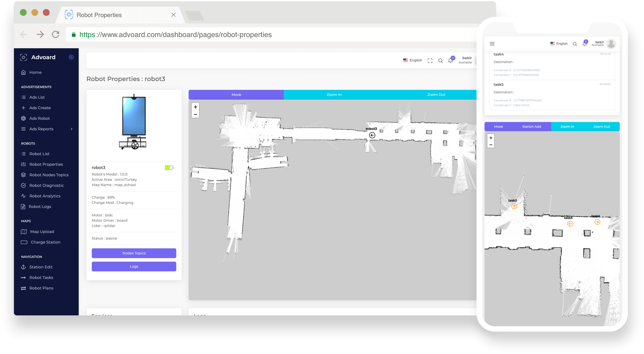Activate the Move mode on desktop map
Image resolution: width=644 pixels, height=354 pixels.
point(236,95)
